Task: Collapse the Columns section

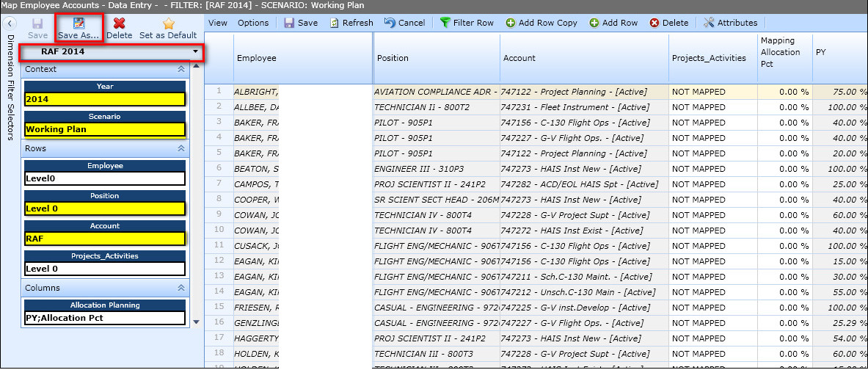Action: click(180, 288)
